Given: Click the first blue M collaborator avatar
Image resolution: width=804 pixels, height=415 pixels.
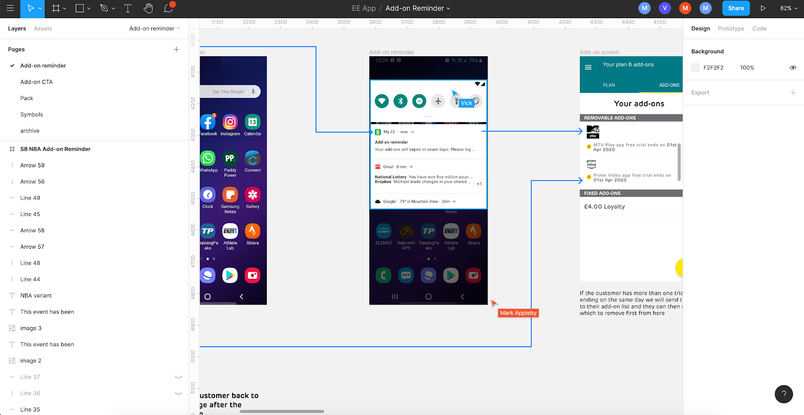Looking at the screenshot, I should 645,8.
